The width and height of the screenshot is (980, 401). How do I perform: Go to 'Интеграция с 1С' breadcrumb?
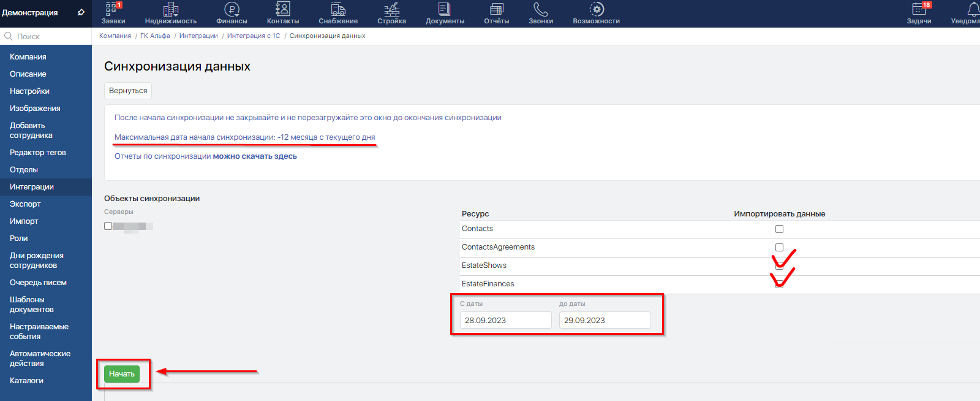[254, 36]
